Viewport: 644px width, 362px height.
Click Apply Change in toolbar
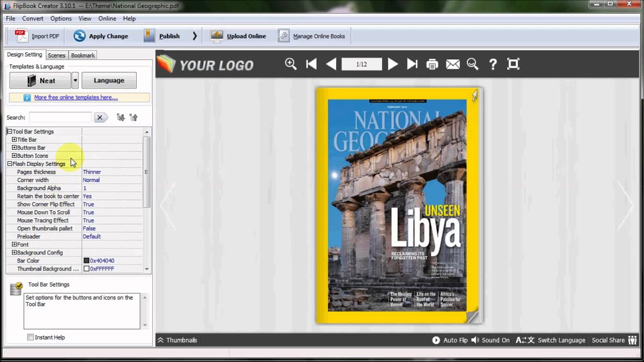coord(101,36)
